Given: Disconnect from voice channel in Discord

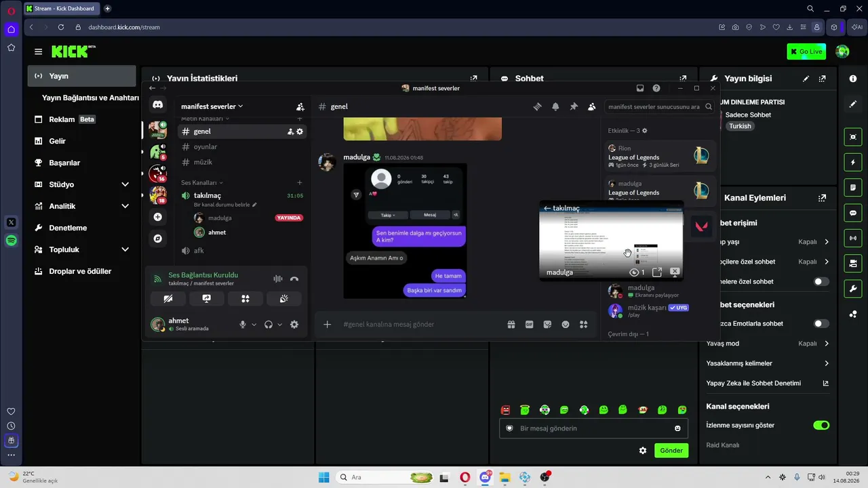Looking at the screenshot, I should click(x=294, y=279).
